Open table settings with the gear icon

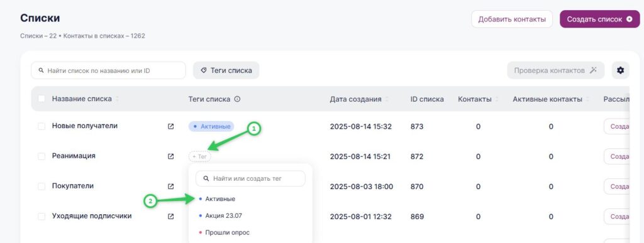(620, 70)
